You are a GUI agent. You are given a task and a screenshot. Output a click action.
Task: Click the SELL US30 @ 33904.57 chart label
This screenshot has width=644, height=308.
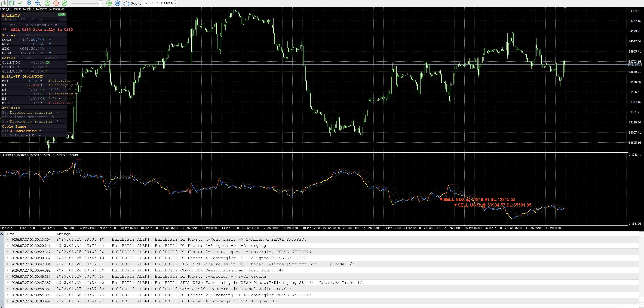pyautogui.click(x=493, y=205)
